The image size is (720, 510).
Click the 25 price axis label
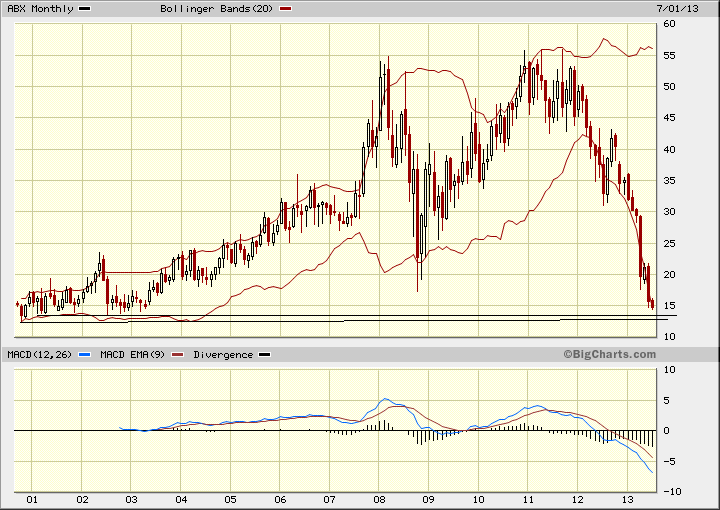[669, 243]
